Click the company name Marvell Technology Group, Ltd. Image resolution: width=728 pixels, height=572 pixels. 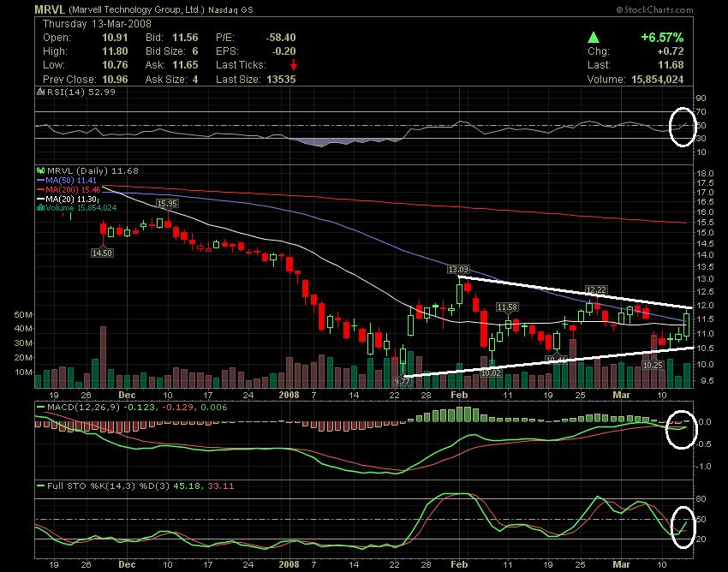pos(136,9)
